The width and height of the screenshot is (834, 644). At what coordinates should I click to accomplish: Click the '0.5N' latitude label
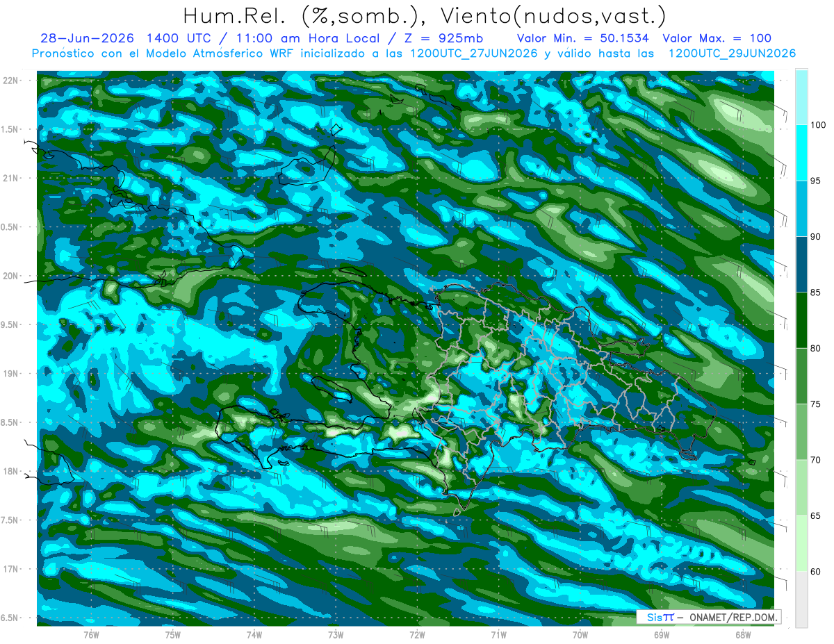coord(11,227)
